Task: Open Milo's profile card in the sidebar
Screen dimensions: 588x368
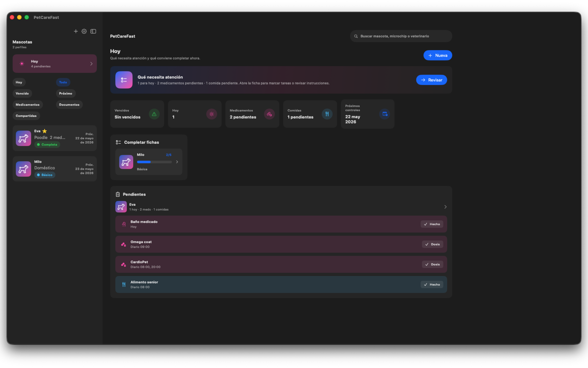Action: [x=55, y=169]
